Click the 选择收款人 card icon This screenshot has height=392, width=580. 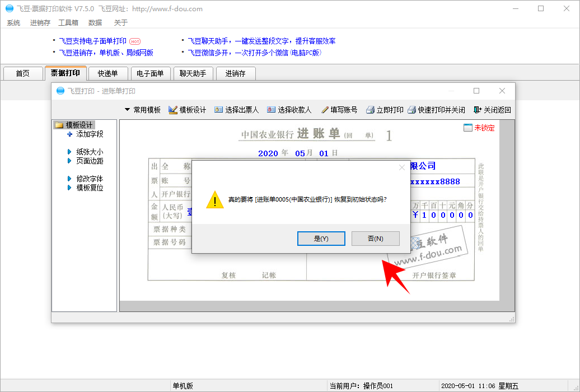271,110
